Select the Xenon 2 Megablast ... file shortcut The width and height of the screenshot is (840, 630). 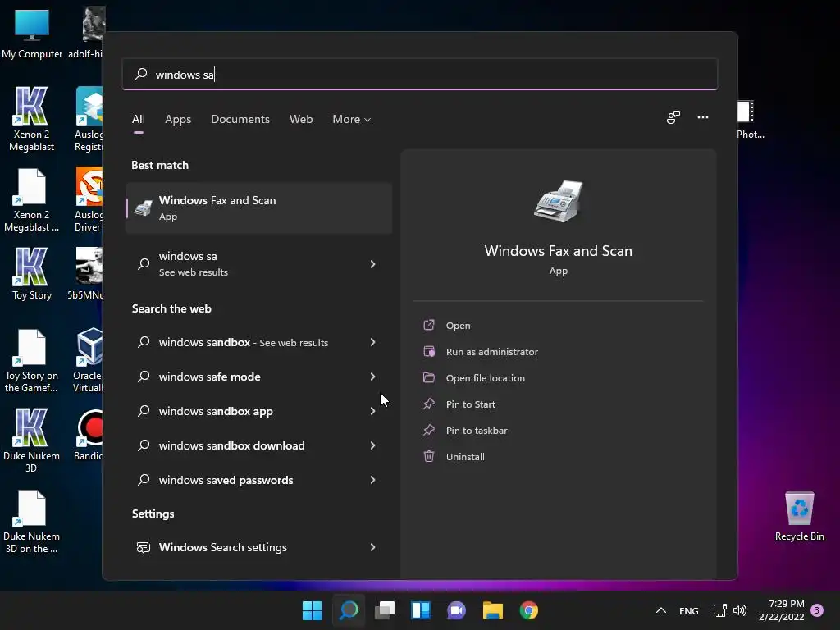[x=32, y=199]
